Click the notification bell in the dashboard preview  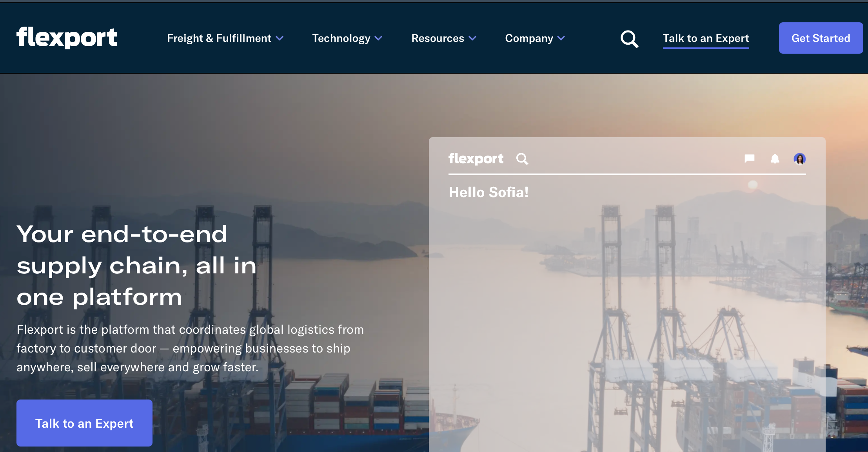[775, 159]
